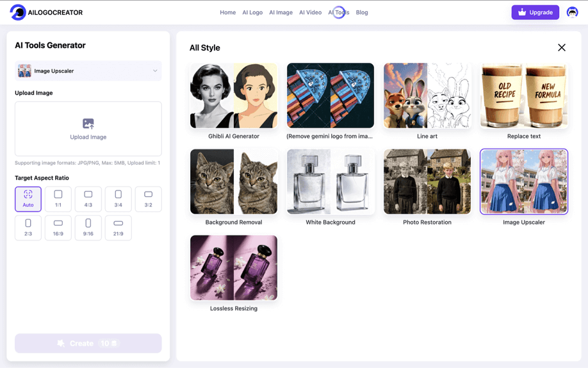Click the 'Lossless Resizing' label

tap(234, 308)
